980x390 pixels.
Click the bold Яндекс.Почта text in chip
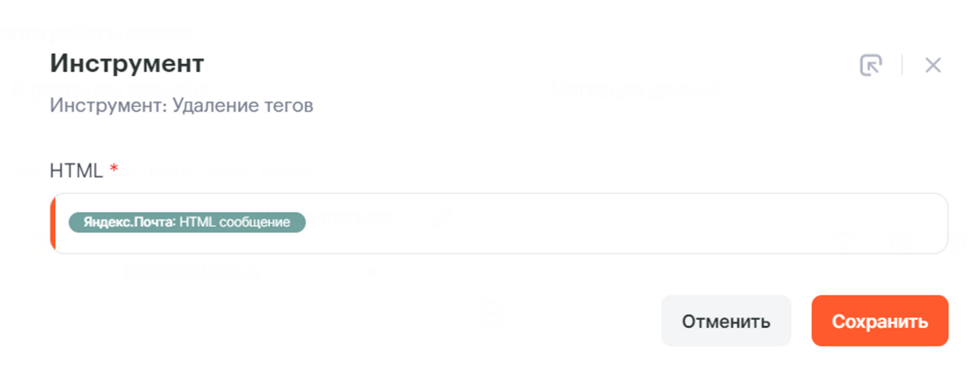click(x=129, y=223)
